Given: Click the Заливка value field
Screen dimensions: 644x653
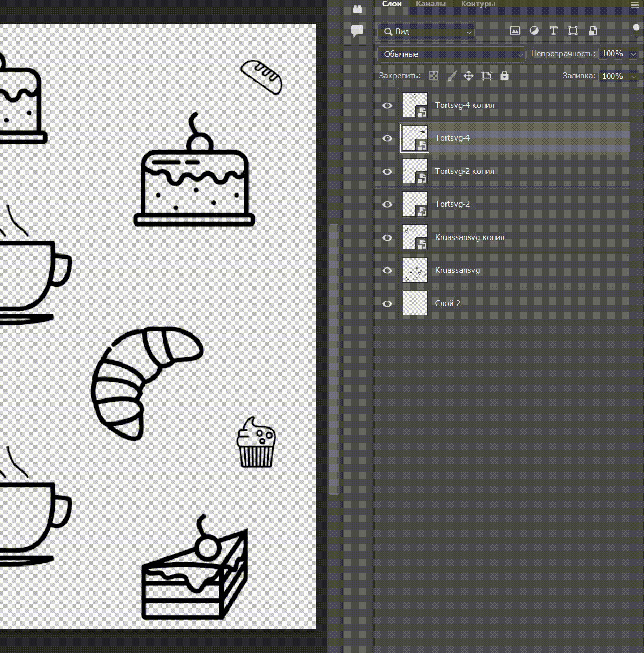Looking at the screenshot, I should (x=612, y=76).
